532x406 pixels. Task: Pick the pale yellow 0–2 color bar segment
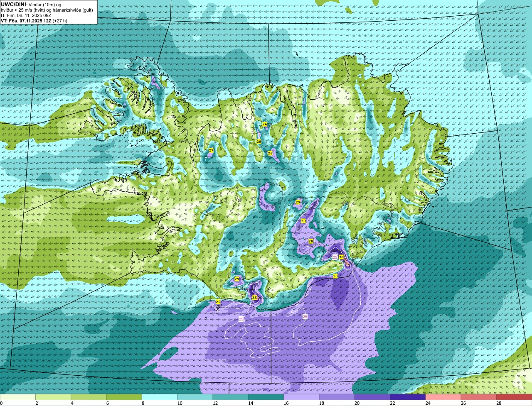tap(18, 397)
